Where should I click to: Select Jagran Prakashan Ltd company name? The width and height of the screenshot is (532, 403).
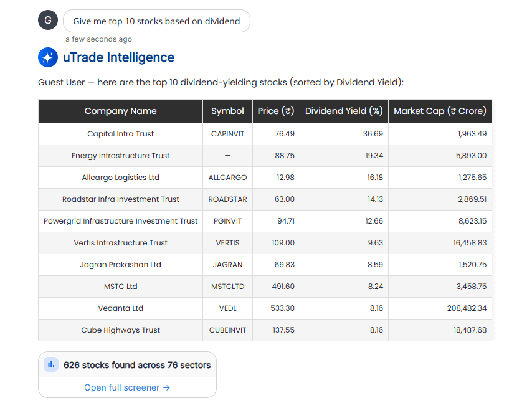click(120, 265)
